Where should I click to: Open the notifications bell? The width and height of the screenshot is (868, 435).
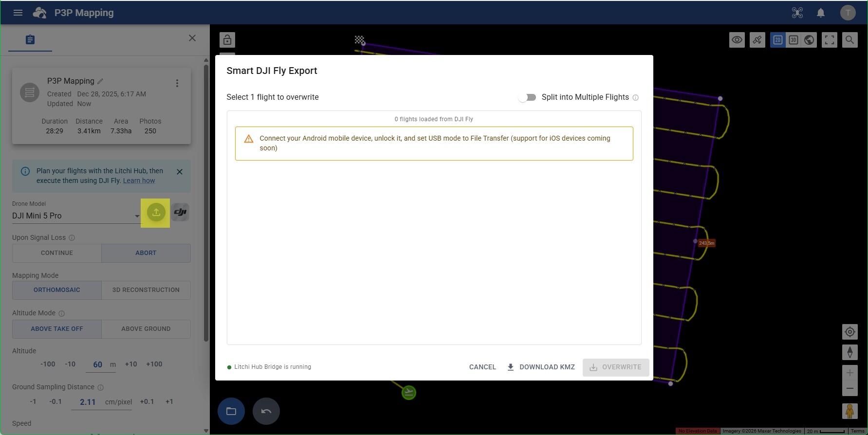click(820, 13)
